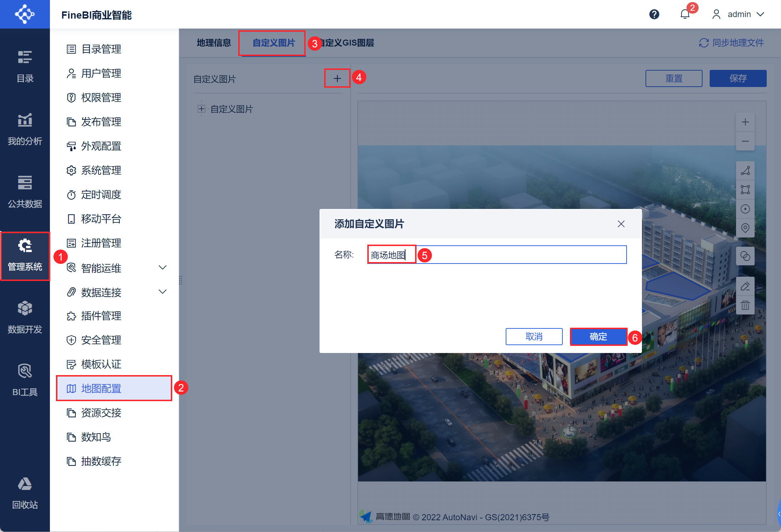Click the 名称 name input field

click(x=497, y=255)
